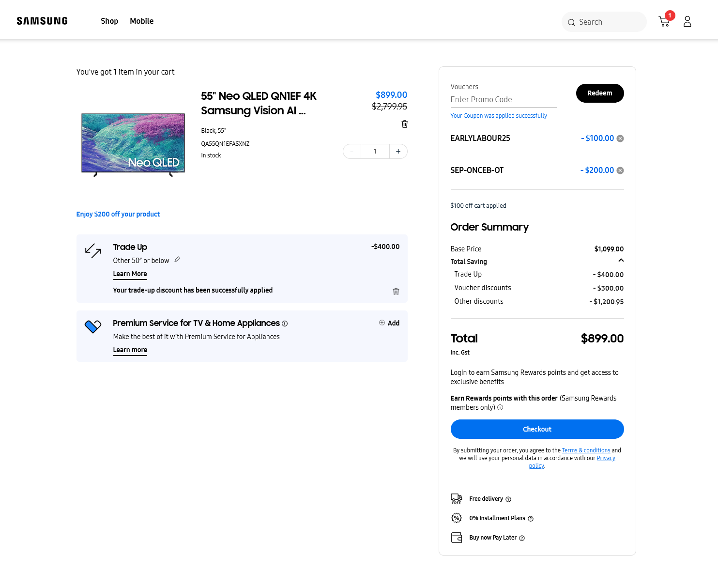Increase TV quantity with plus button
Viewport: 718px width, 588px height.
[398, 152]
